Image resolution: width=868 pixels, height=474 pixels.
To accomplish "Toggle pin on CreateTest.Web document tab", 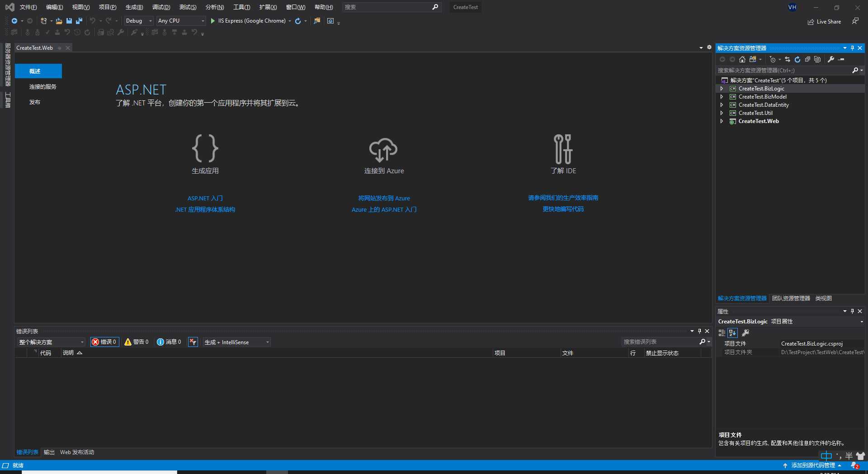I will 60,48.
